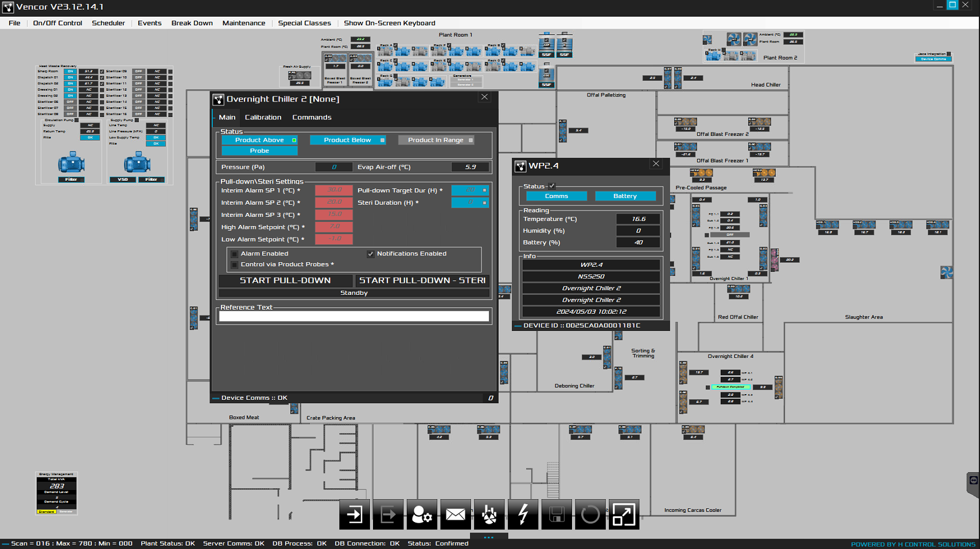Click the Pull-down Target Dur value field

point(470,190)
